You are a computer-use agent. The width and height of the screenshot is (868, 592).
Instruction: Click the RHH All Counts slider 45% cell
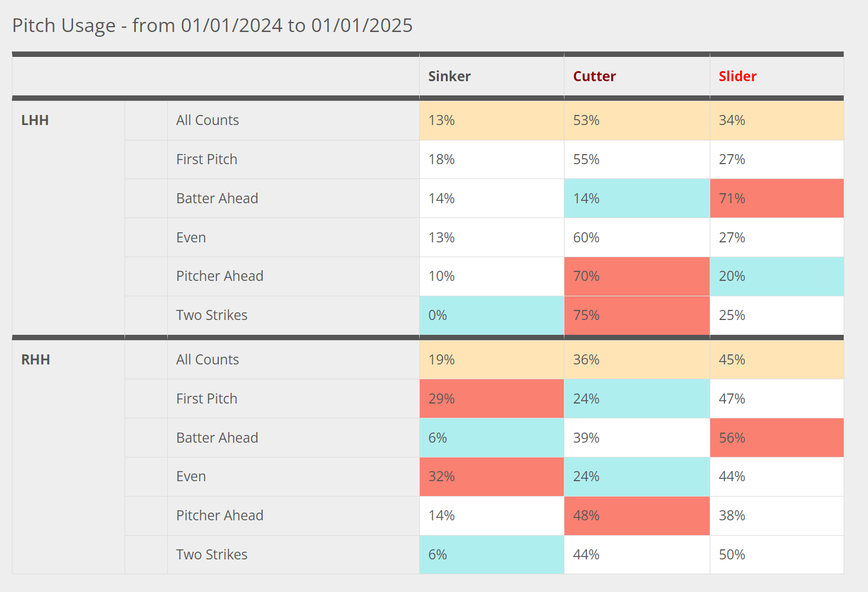coord(776,360)
